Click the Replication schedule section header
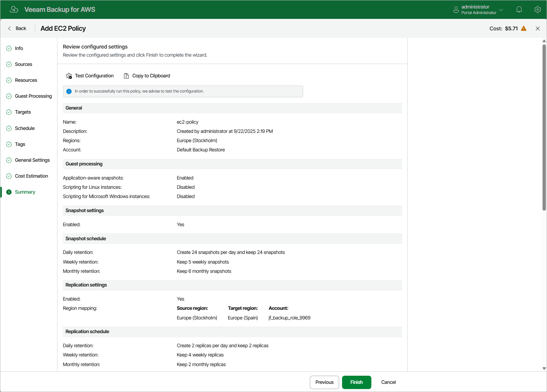This screenshot has width=547, height=392. [x=232, y=332]
